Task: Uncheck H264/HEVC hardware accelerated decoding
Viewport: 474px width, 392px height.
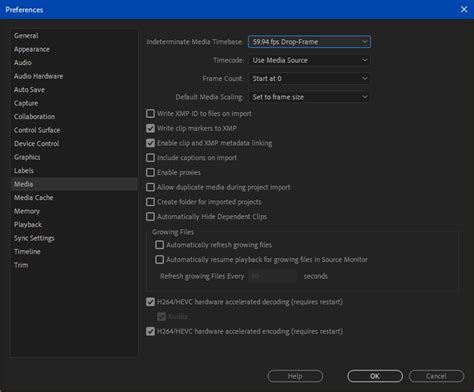Action: tap(150, 302)
